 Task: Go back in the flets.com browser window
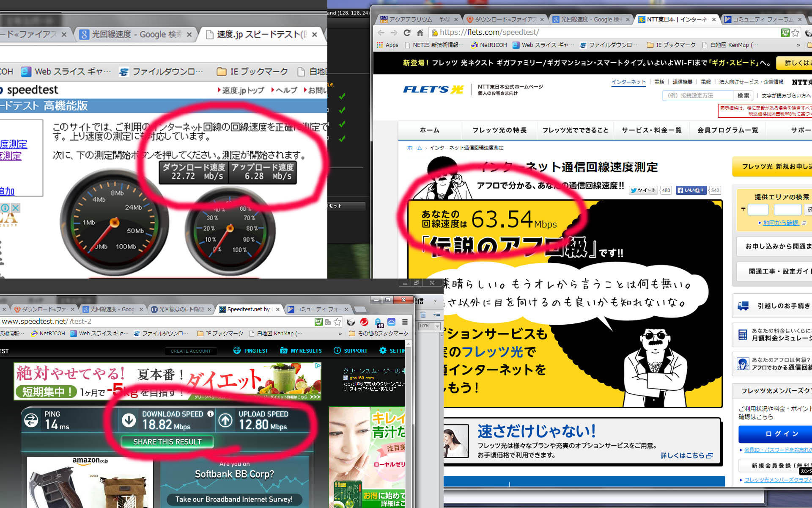click(381, 33)
